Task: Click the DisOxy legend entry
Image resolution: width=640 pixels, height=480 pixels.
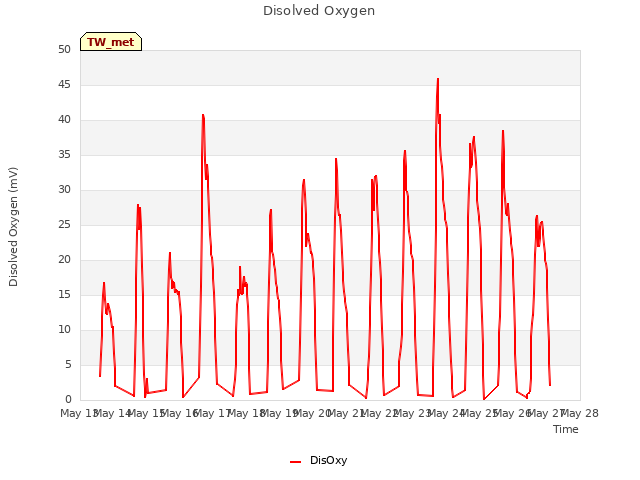Action: 319,460
